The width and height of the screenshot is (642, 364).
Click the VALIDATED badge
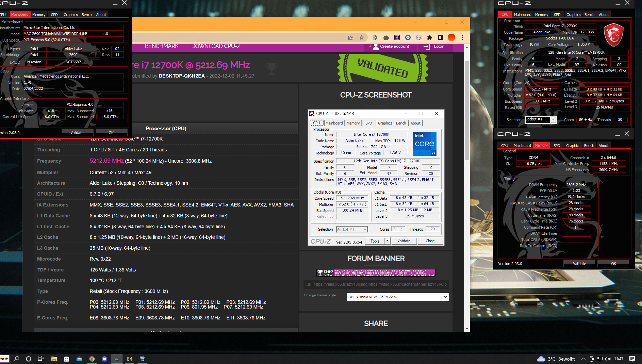coord(383,68)
